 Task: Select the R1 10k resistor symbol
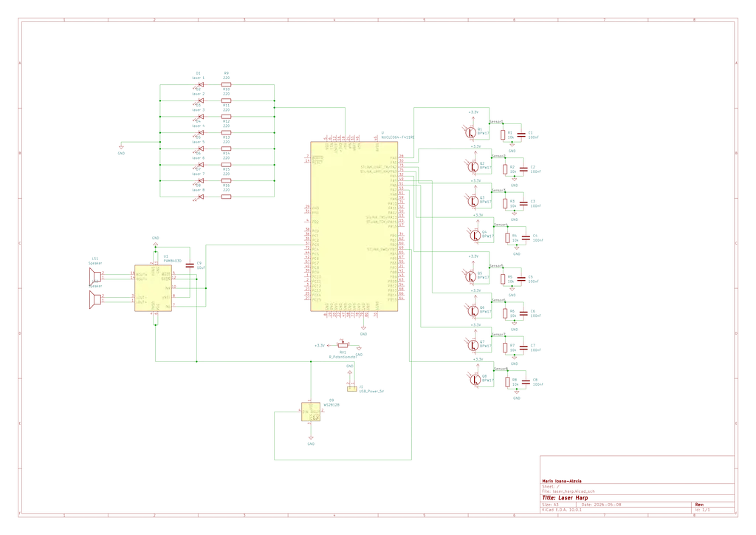click(x=503, y=135)
